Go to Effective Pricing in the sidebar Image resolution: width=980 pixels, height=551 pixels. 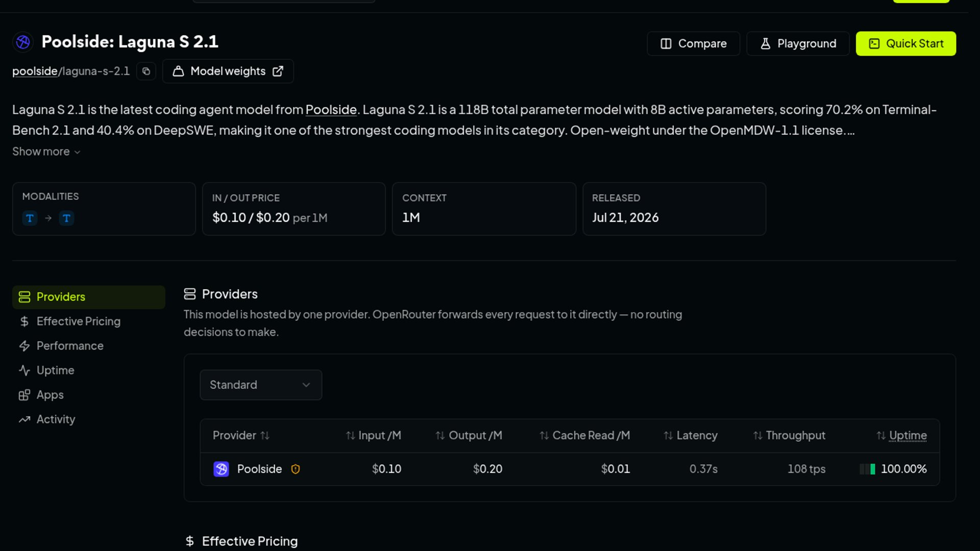coord(89,321)
